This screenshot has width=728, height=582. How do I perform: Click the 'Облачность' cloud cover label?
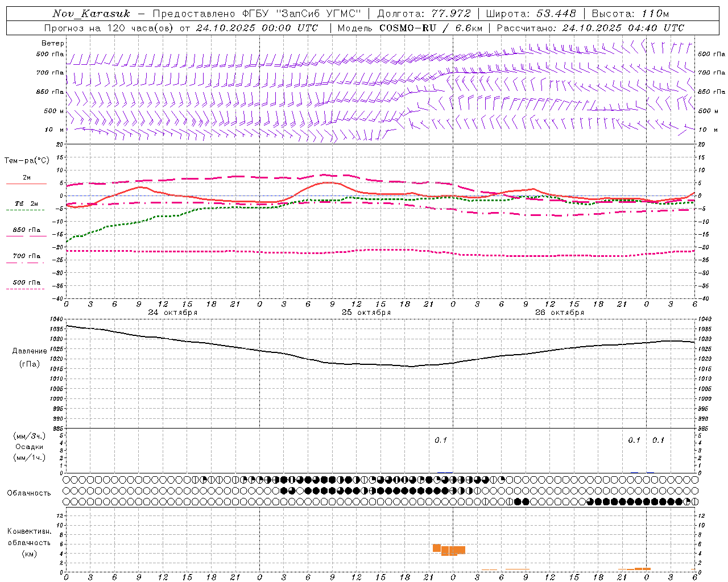click(x=29, y=493)
